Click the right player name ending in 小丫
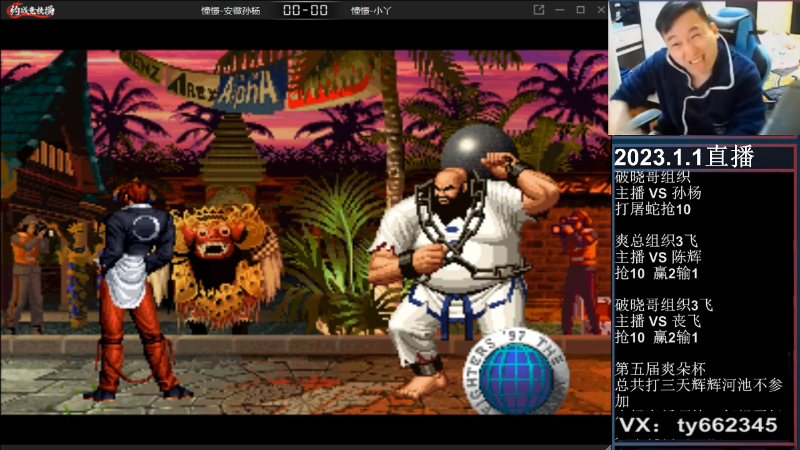 coord(371,11)
